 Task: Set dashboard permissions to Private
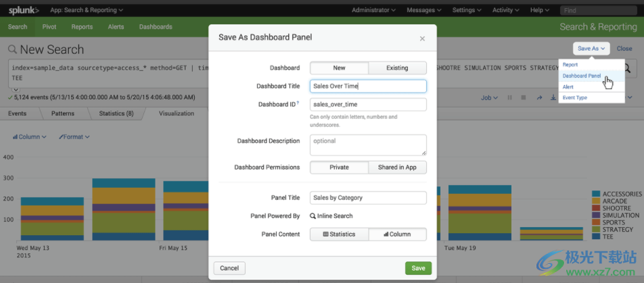click(340, 168)
